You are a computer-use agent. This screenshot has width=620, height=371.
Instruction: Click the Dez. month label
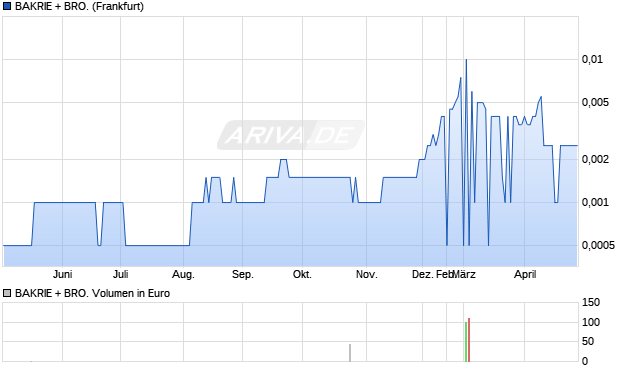(x=423, y=274)
